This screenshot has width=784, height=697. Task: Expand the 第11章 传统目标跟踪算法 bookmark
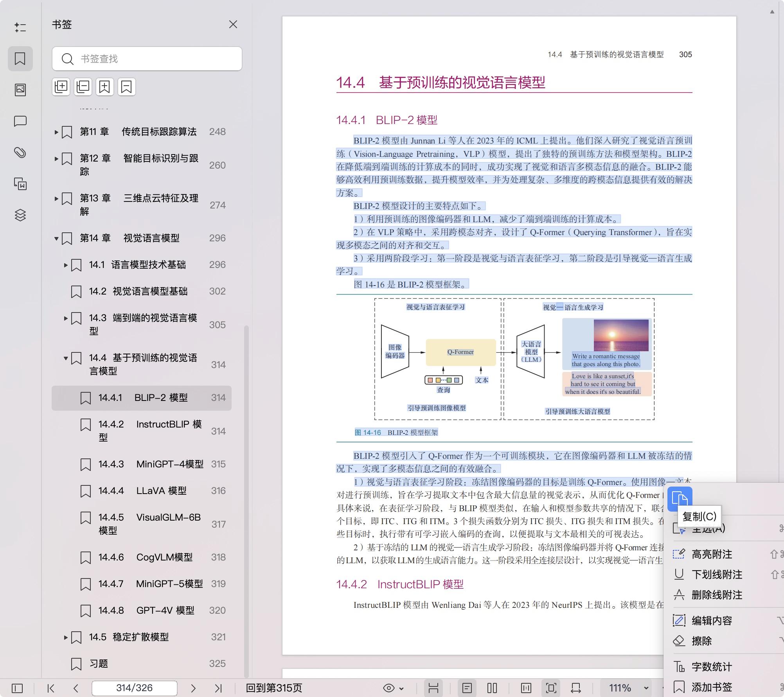(x=56, y=132)
